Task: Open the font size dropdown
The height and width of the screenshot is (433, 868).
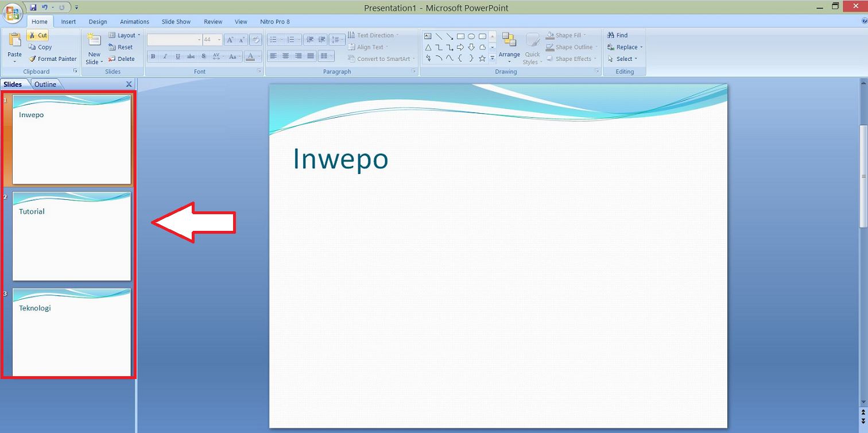Action: coord(219,40)
